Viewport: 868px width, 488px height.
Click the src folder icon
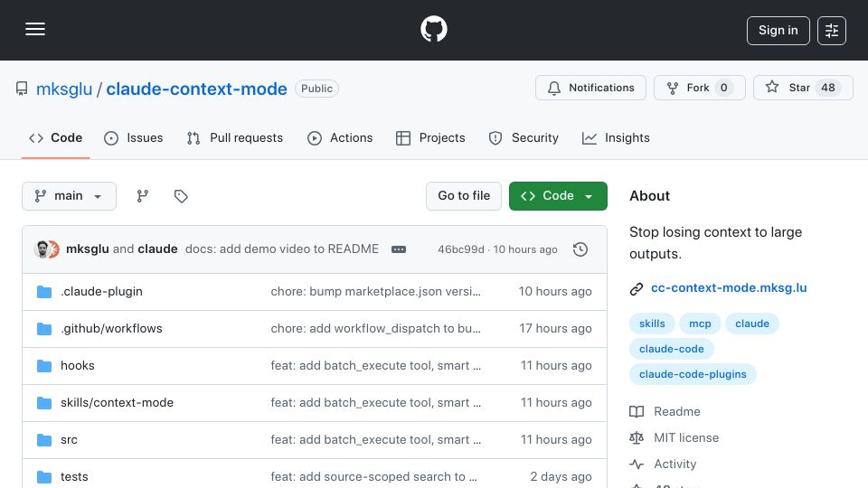[44, 440]
